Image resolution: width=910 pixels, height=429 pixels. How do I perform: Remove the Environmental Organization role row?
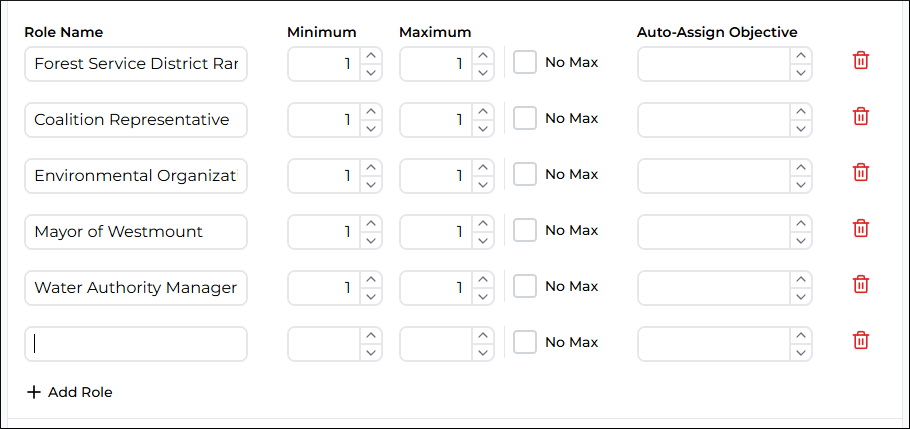click(x=860, y=173)
